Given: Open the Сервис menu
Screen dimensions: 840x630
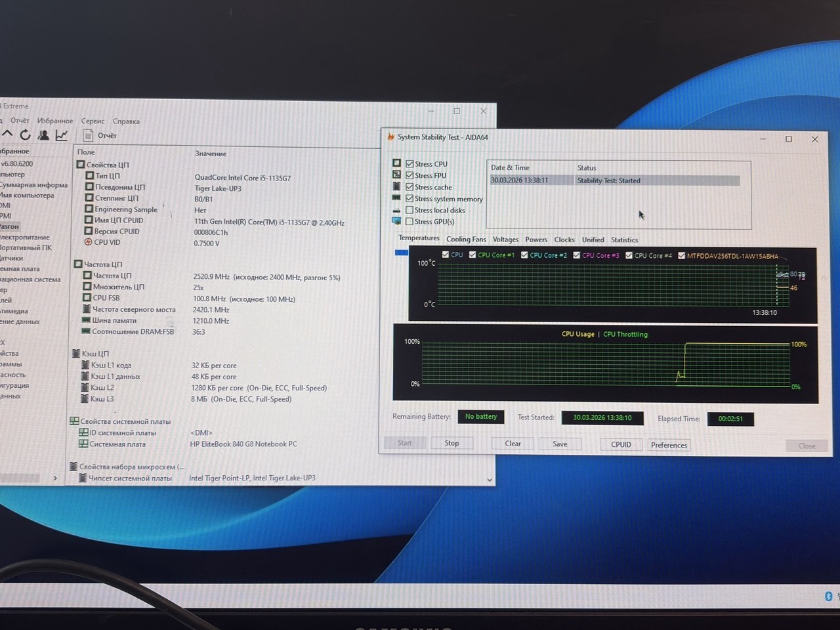Looking at the screenshot, I should click(x=93, y=121).
